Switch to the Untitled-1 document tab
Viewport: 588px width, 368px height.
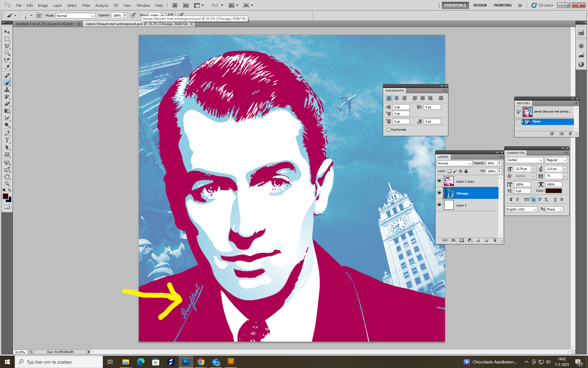[x=45, y=24]
